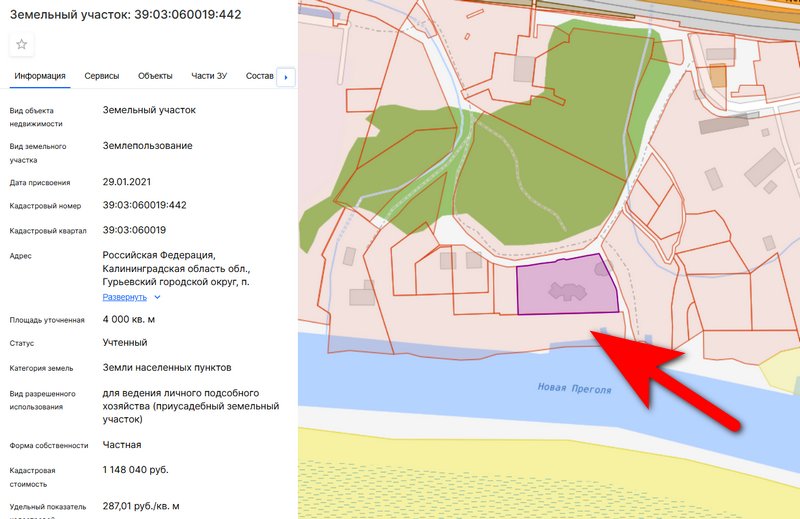Open the Информация tab
The width and height of the screenshot is (800, 519).
coord(40,76)
